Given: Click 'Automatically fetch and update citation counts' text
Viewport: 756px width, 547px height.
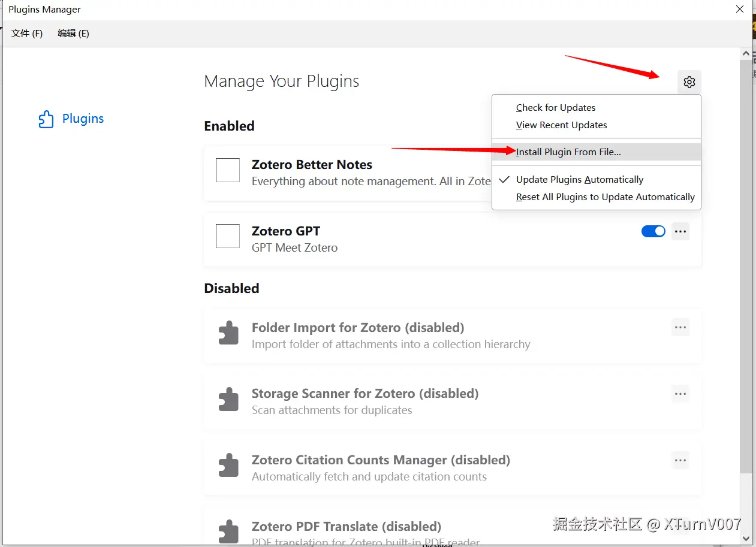Looking at the screenshot, I should 369,477.
